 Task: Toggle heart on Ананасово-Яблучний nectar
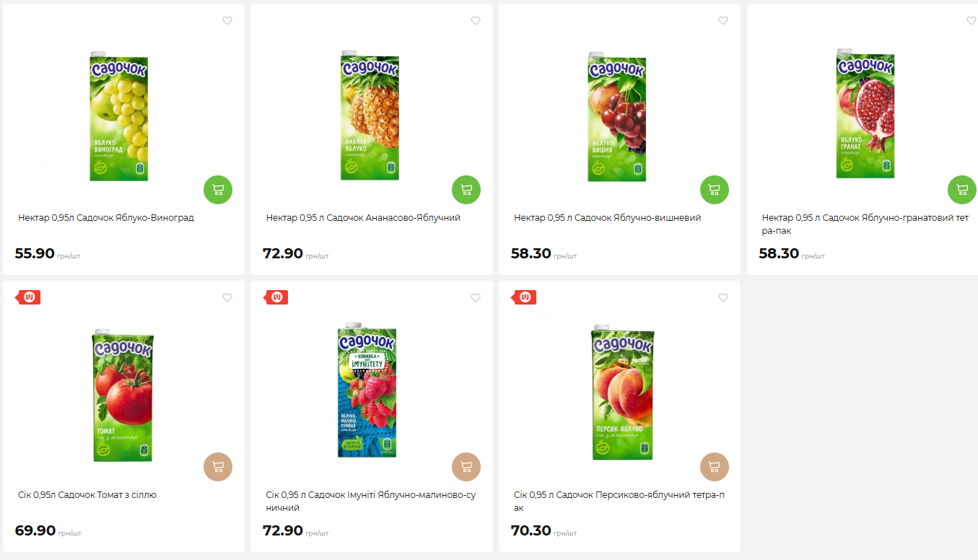476,21
